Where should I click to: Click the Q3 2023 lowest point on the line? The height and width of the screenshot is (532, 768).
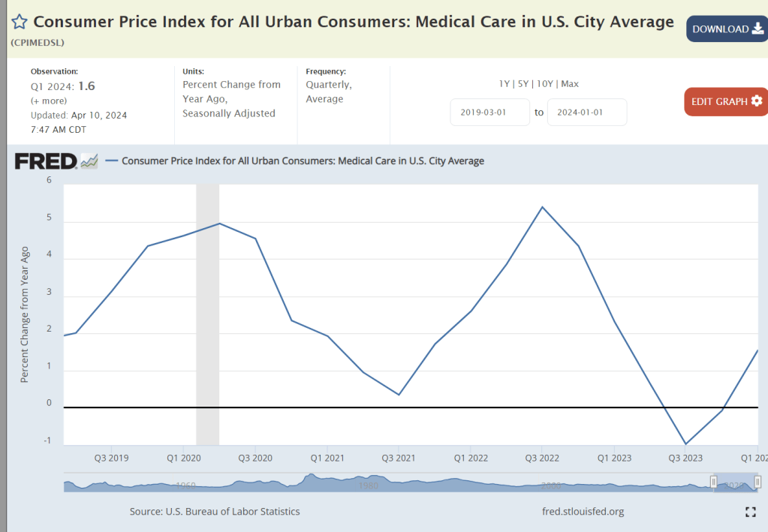685,444
